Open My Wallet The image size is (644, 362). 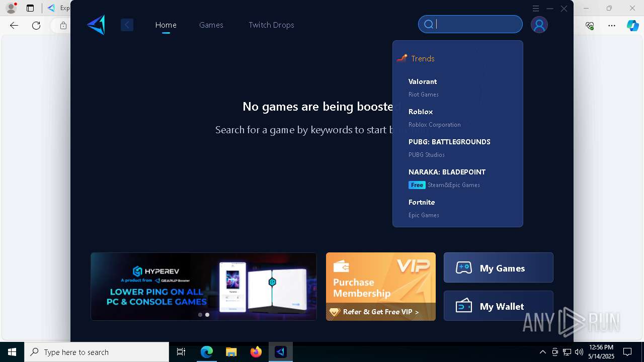(x=499, y=306)
